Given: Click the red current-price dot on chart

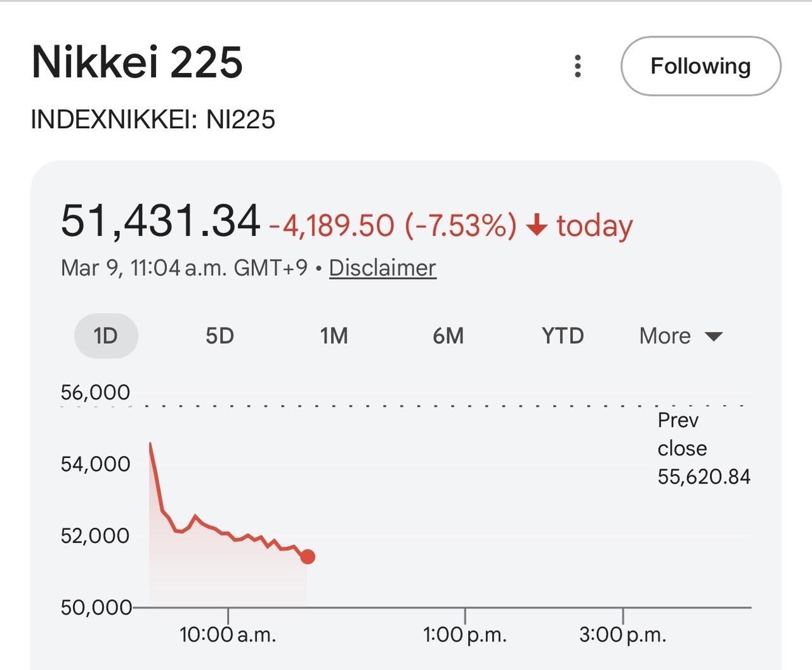Looking at the screenshot, I should 308,556.
